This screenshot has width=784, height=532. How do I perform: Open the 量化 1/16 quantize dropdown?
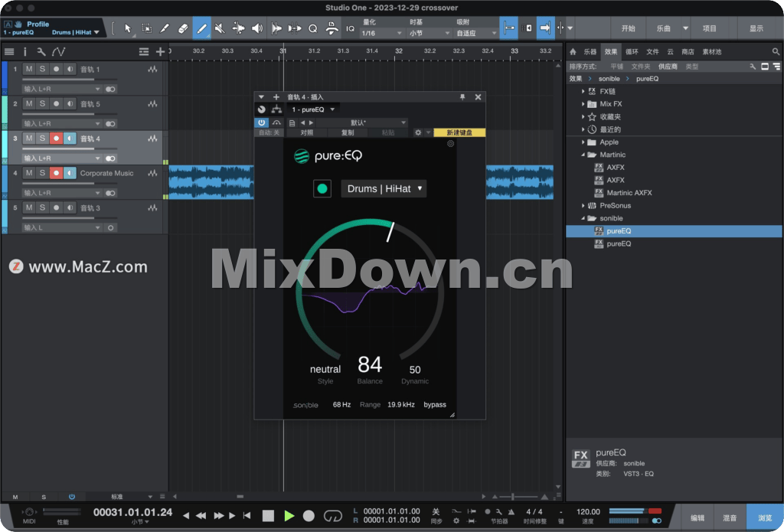click(382, 33)
